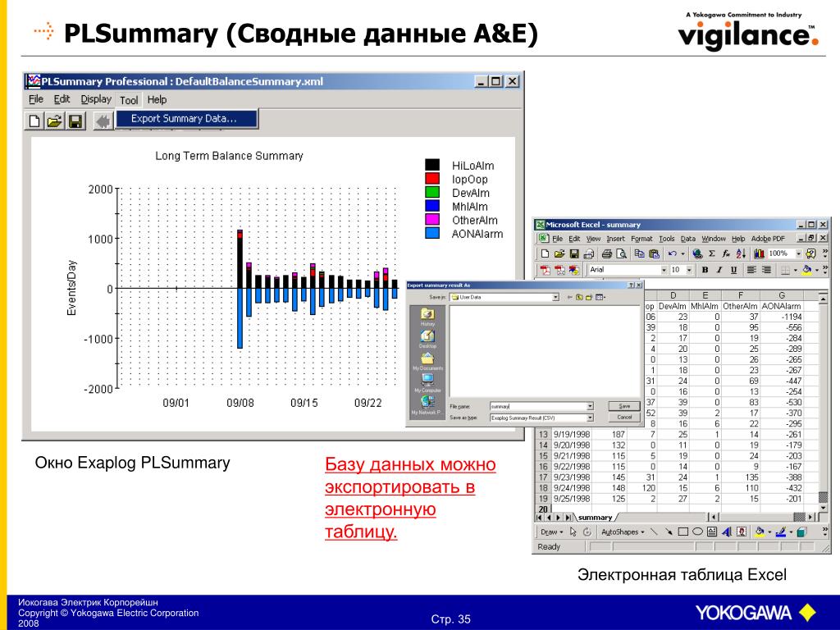Click back arrow icon in PLSummary toolbar

click(103, 121)
